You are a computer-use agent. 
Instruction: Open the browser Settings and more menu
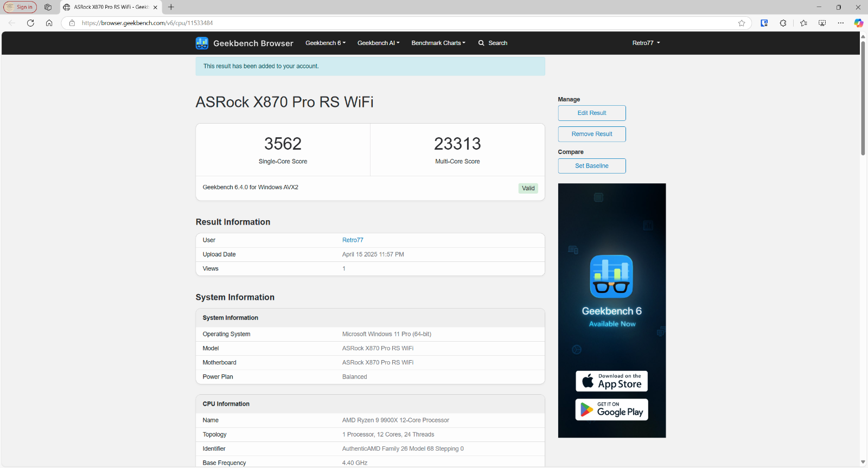point(840,23)
